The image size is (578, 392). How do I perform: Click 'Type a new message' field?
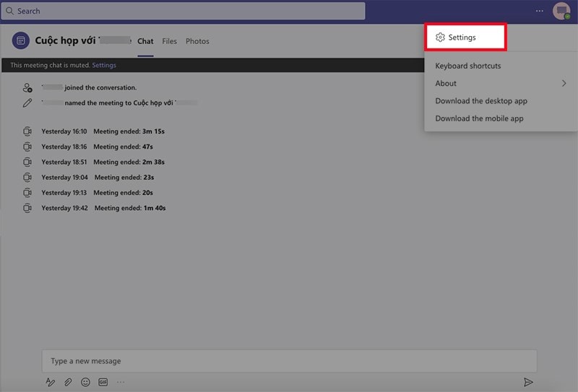pos(290,361)
